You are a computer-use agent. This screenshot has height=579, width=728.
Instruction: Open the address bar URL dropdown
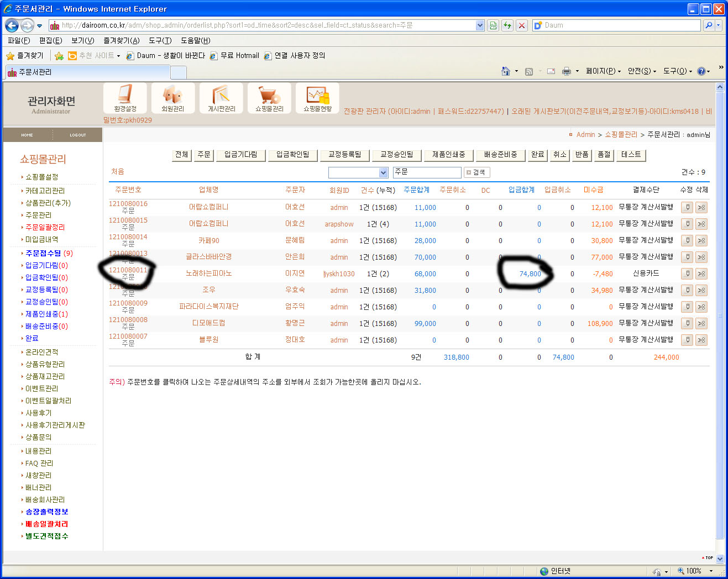point(480,25)
